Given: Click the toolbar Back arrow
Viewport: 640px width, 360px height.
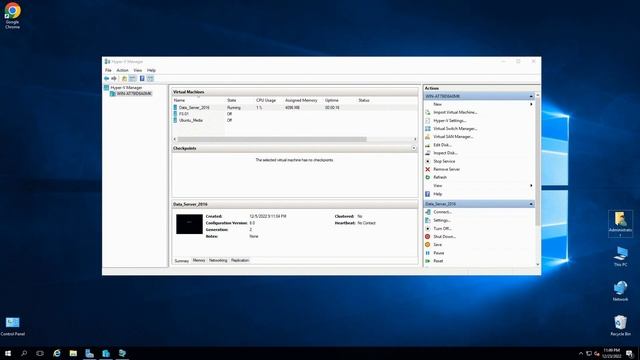Looking at the screenshot, I should (x=107, y=78).
